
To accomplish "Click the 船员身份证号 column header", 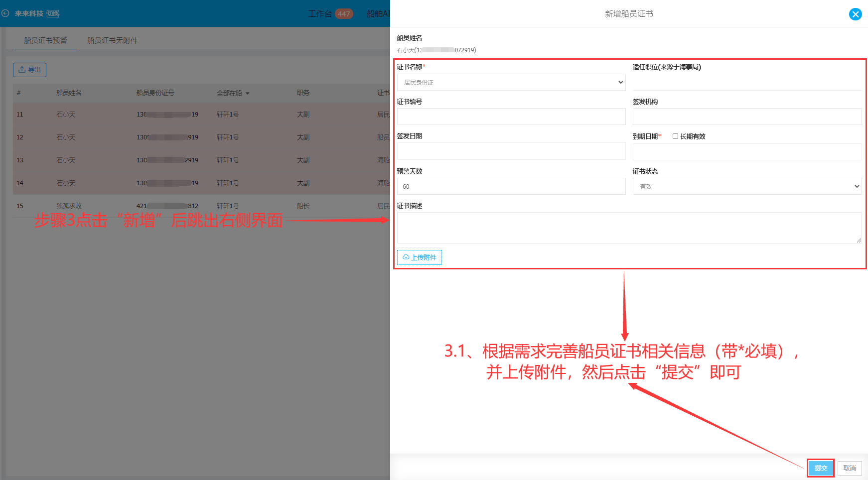I will (155, 93).
